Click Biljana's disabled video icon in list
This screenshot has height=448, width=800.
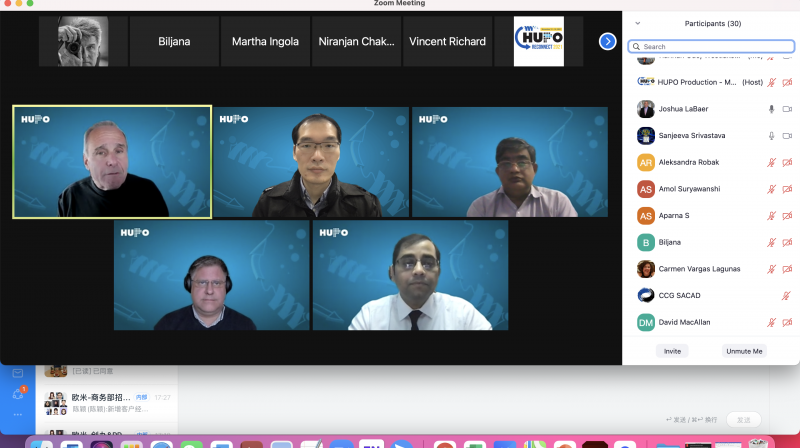787,242
